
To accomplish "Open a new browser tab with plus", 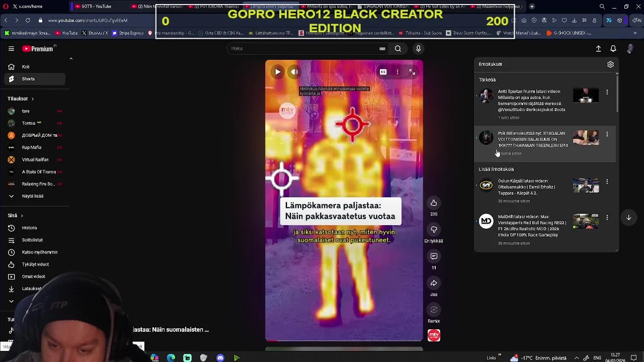I will pos(532,7).
